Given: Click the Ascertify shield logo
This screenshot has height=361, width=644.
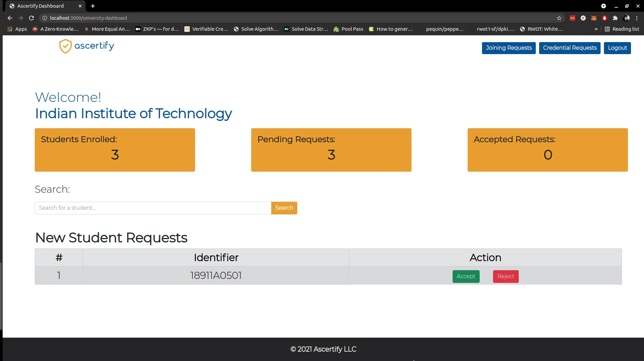Looking at the screenshot, I should tap(65, 46).
